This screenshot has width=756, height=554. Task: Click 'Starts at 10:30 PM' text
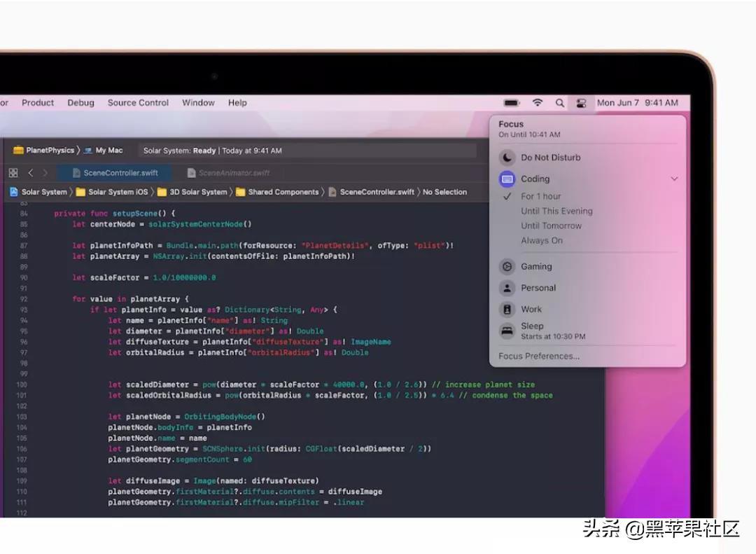pyautogui.click(x=553, y=336)
